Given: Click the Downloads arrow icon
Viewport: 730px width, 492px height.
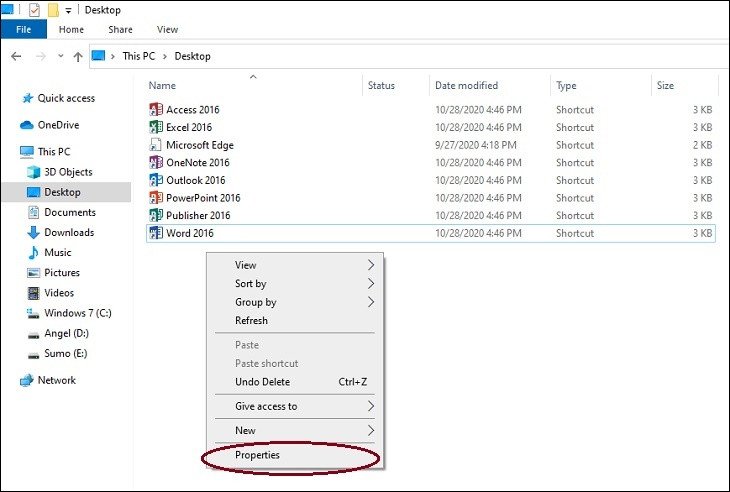Looking at the screenshot, I should [x=34, y=232].
